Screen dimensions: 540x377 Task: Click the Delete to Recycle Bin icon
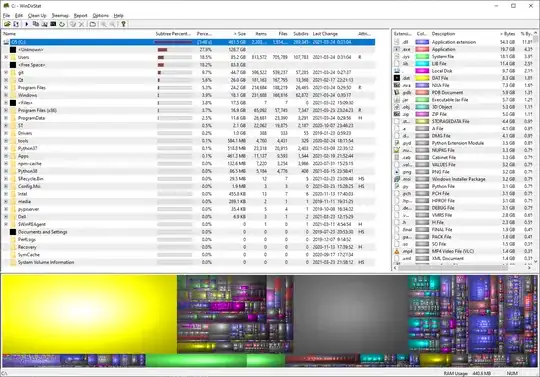[73, 24]
